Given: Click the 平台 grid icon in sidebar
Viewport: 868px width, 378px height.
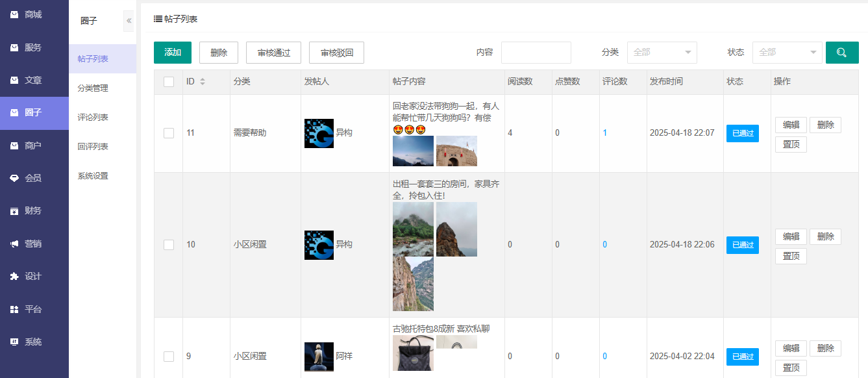Looking at the screenshot, I should pyautogui.click(x=14, y=309).
